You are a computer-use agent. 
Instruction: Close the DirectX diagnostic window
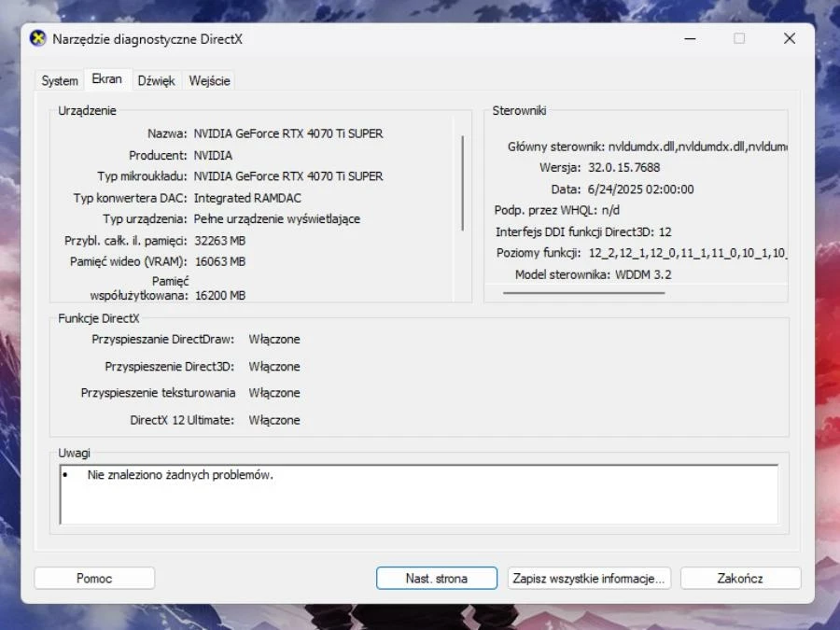tap(789, 38)
